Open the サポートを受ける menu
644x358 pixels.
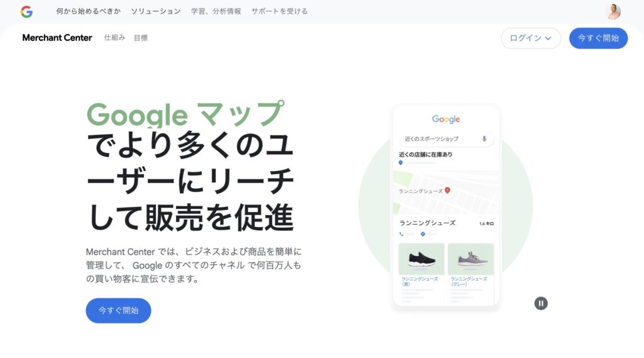coord(279,11)
